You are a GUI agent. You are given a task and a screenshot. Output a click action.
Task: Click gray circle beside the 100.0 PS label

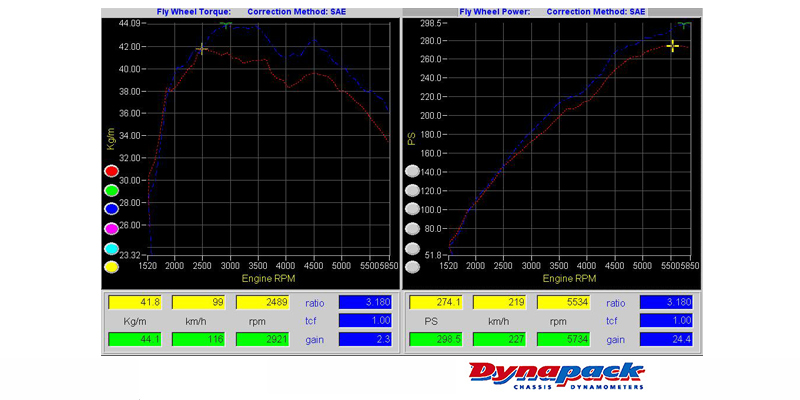[412, 209]
